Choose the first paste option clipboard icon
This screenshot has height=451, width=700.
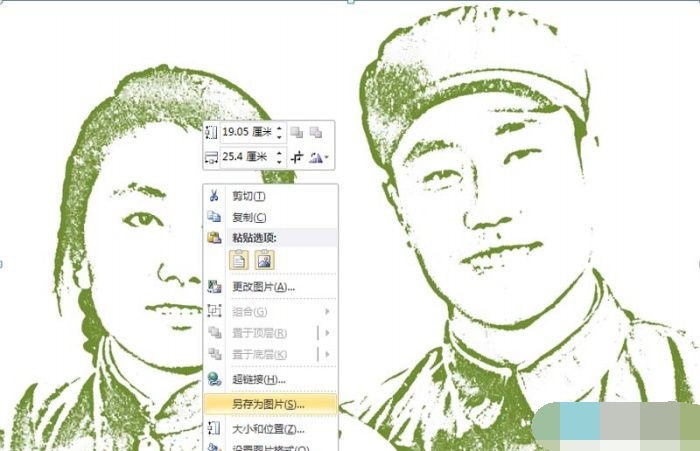(x=238, y=260)
